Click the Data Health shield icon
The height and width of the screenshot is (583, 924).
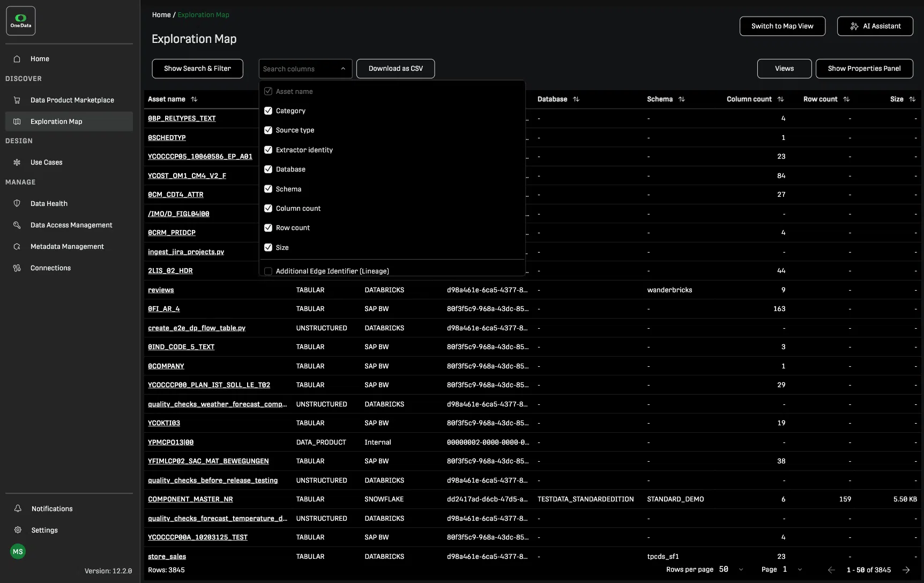(x=17, y=204)
